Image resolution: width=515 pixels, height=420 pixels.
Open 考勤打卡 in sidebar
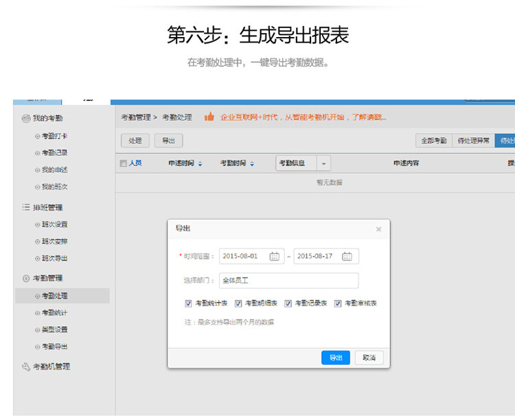[54, 136]
